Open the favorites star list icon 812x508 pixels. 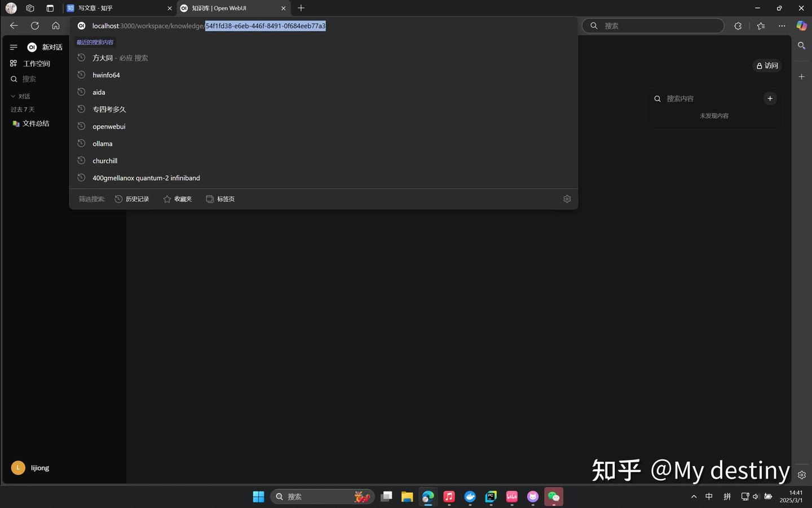click(x=761, y=26)
